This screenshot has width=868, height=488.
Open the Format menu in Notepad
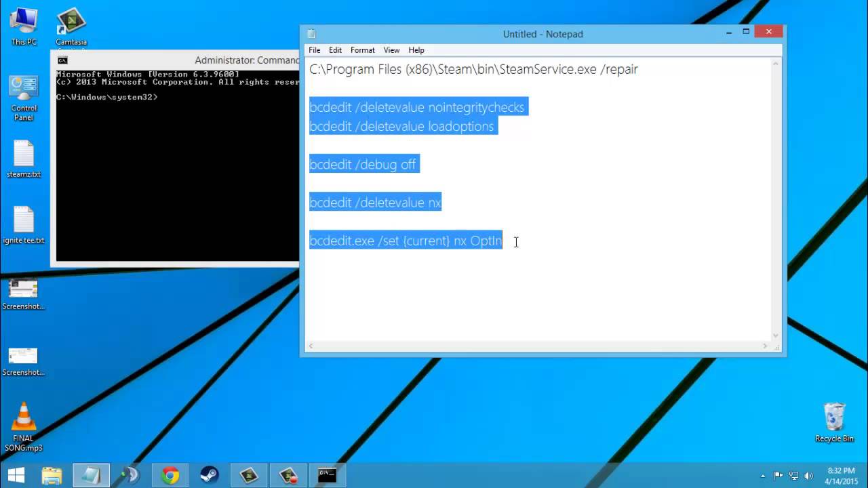click(x=363, y=50)
